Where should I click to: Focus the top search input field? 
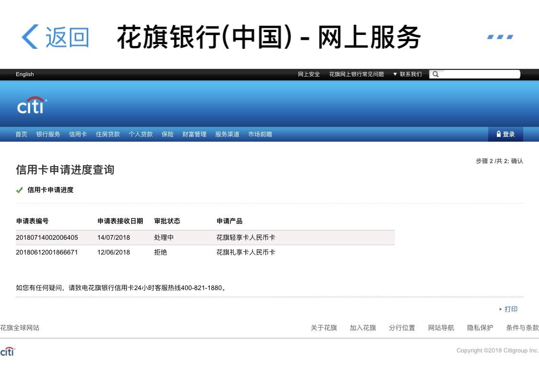(474, 74)
